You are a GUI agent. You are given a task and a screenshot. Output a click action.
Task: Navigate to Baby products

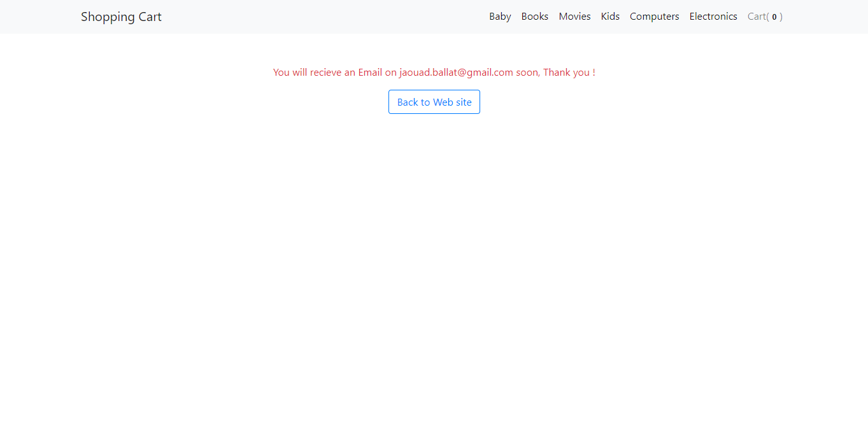[x=500, y=17]
